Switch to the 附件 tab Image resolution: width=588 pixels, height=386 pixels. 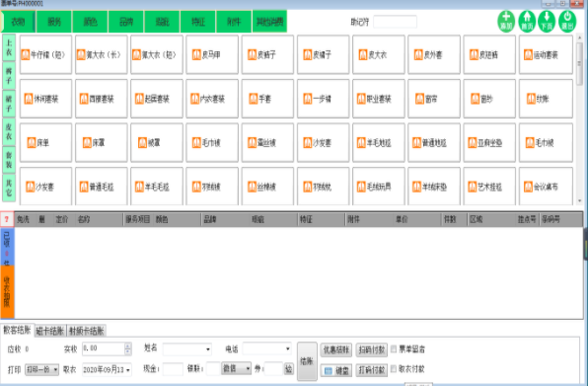tap(234, 22)
